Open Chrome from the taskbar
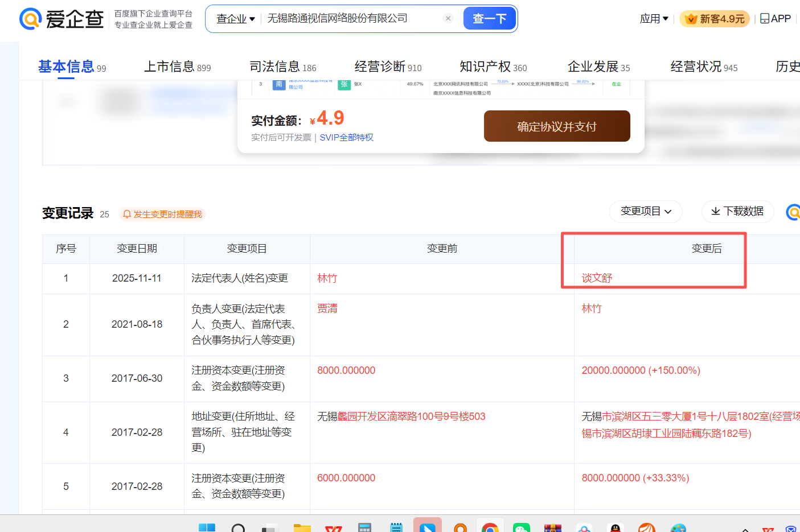The width and height of the screenshot is (800, 532). tap(490, 527)
